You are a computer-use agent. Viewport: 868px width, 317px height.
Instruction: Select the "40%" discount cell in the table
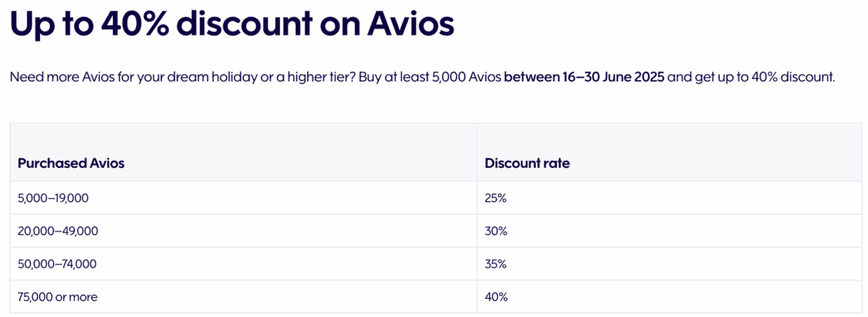(496, 297)
